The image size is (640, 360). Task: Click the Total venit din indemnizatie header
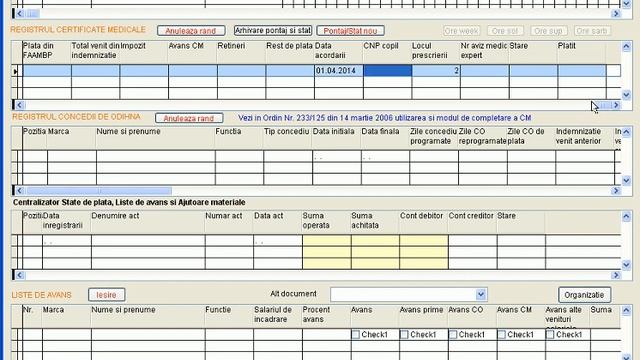(95, 51)
